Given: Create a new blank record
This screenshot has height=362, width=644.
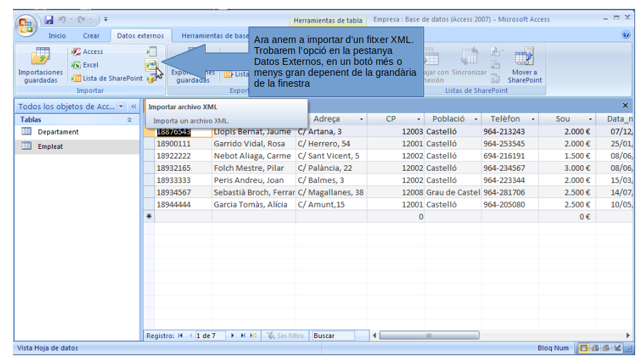Looking at the screenshot, I should tap(253, 335).
